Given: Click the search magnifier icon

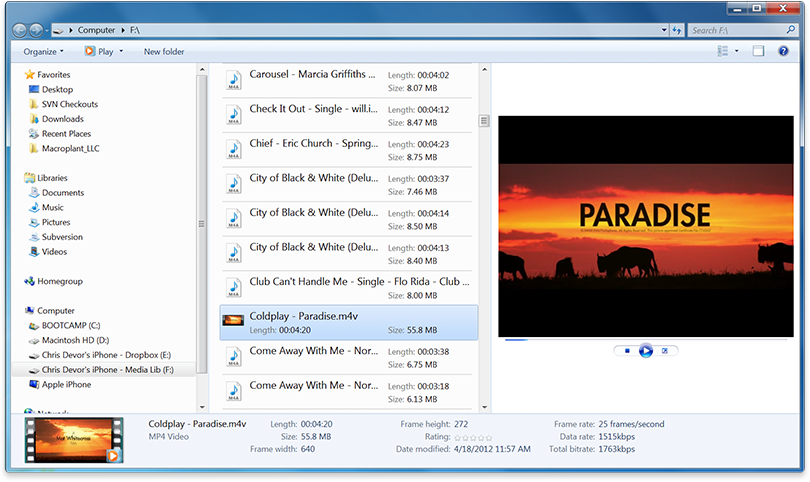Looking at the screenshot, I should point(790,30).
